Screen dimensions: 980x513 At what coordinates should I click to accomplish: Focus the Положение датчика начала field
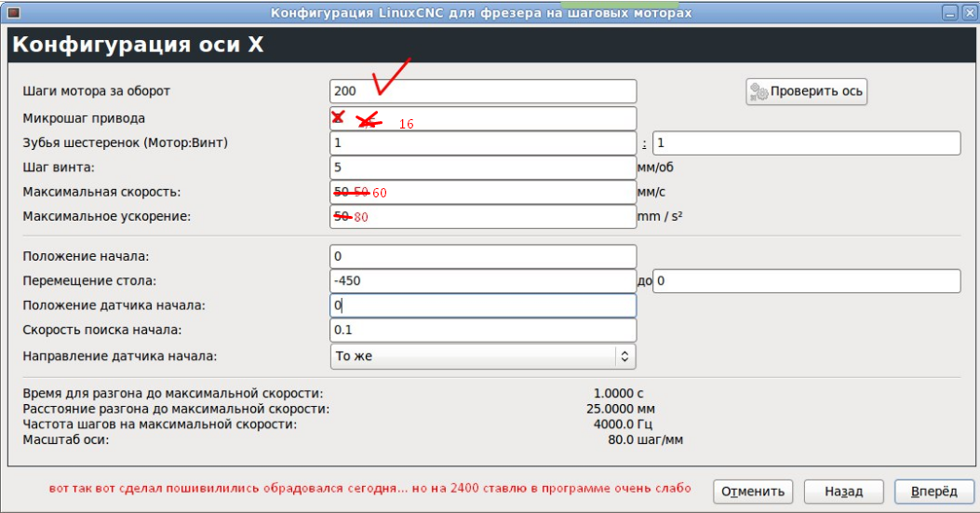tap(483, 305)
